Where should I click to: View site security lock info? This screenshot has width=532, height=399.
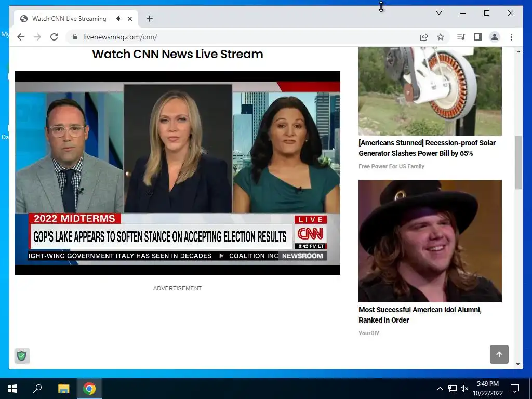click(75, 37)
